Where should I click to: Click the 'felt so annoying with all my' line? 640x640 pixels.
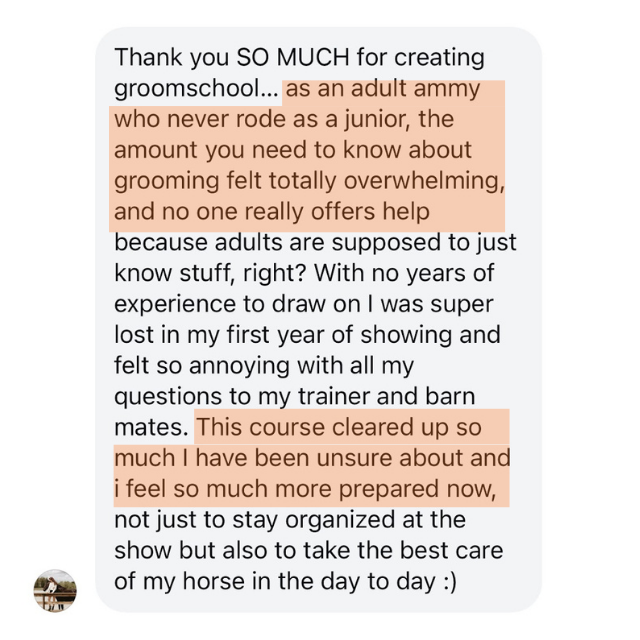pos(264,366)
